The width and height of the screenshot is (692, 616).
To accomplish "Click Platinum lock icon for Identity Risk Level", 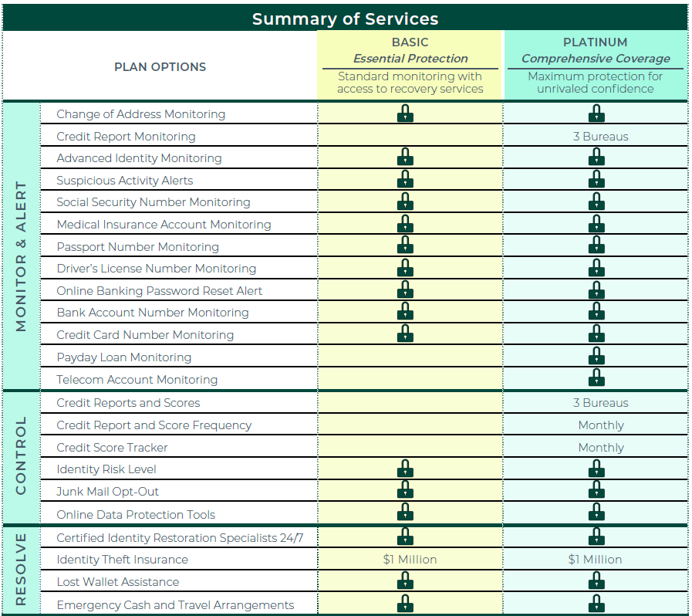I will (x=596, y=469).
